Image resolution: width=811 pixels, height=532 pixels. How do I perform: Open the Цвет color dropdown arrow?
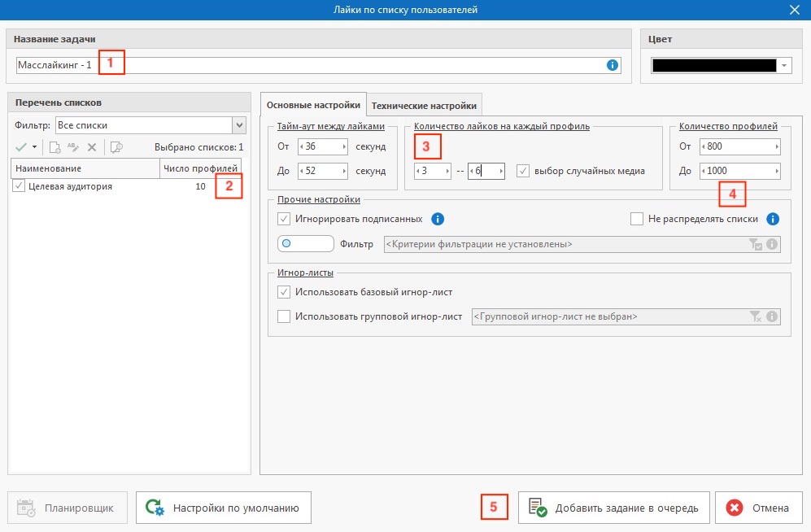[784, 66]
